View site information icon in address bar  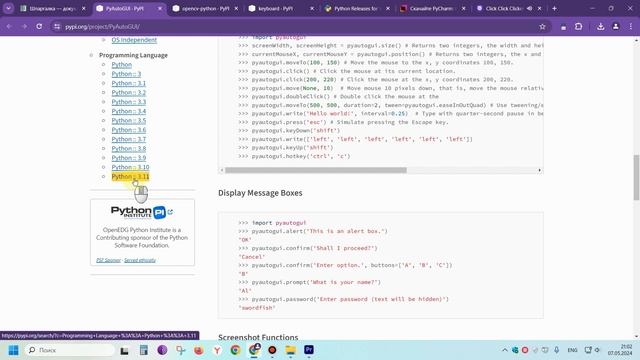tap(57, 27)
